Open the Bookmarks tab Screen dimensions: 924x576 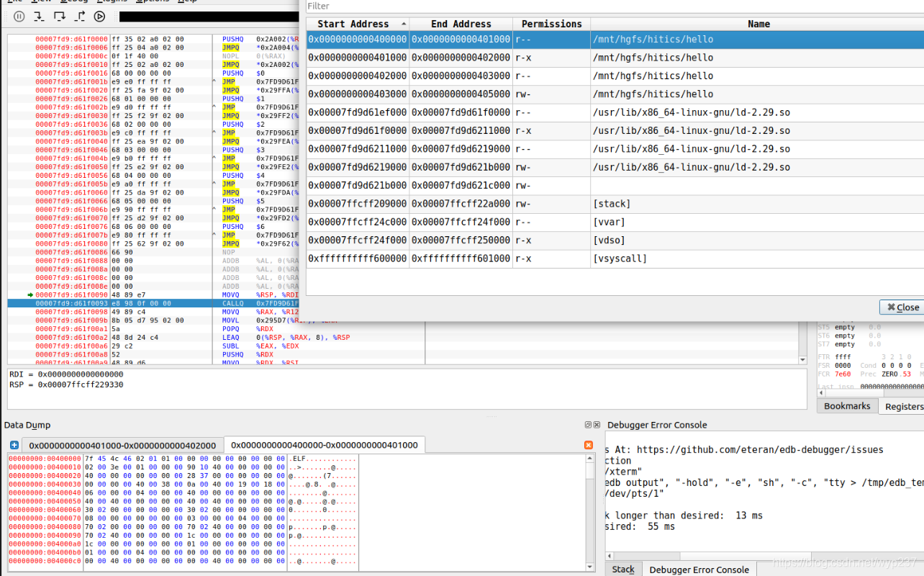click(847, 406)
